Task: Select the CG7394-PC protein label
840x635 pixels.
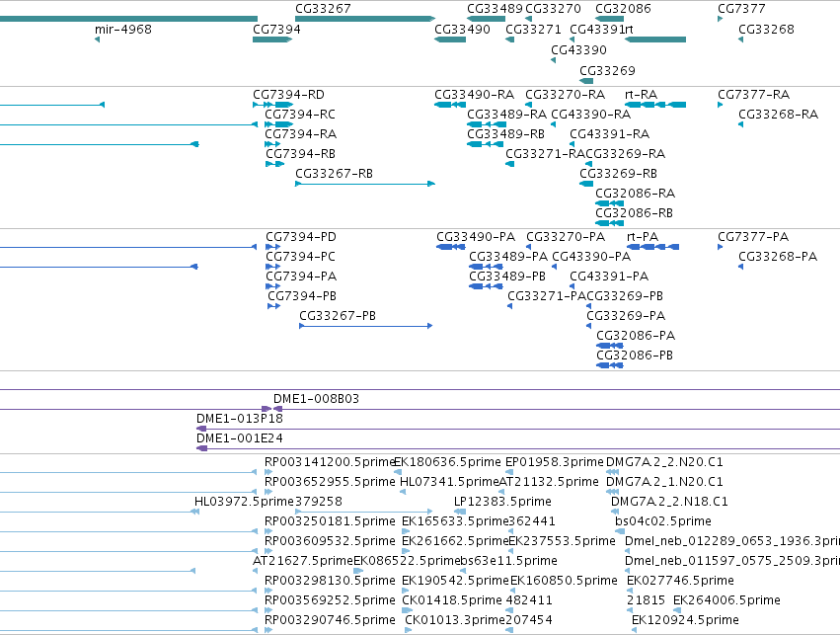Action: pos(300,257)
